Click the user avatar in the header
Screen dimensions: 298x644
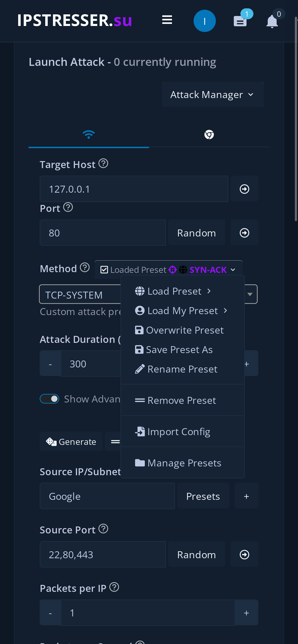[205, 21]
